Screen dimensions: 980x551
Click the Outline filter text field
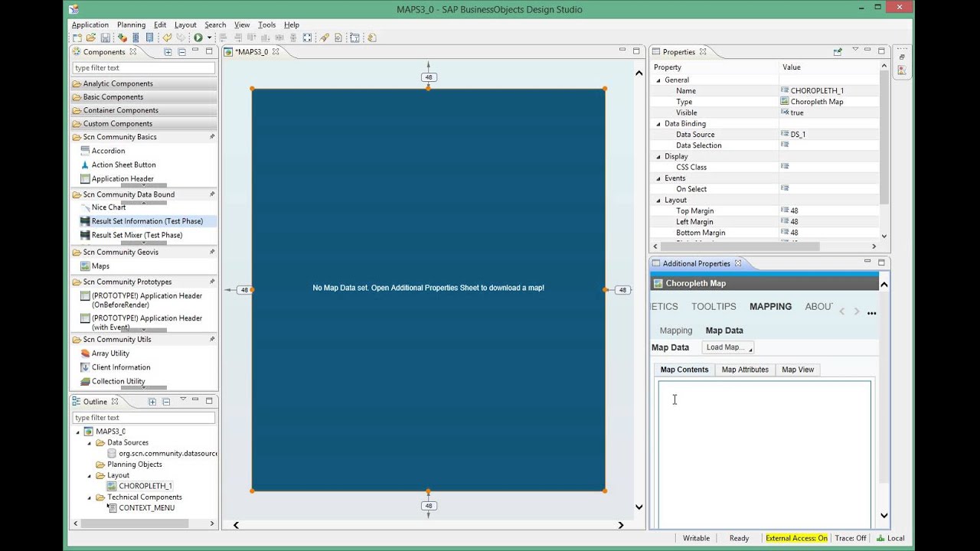point(144,418)
